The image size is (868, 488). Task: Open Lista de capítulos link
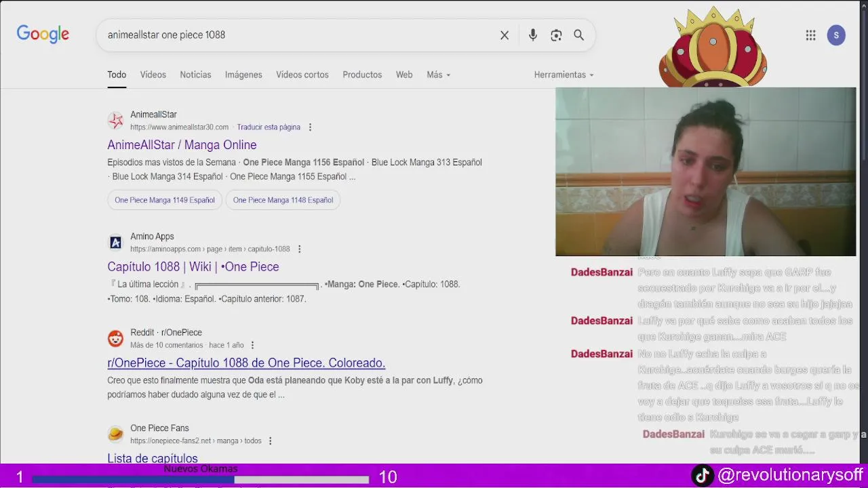(153, 459)
